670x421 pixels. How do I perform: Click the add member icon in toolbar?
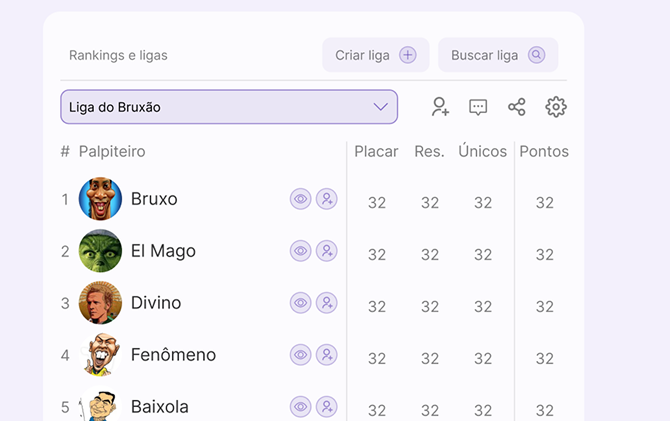(440, 107)
